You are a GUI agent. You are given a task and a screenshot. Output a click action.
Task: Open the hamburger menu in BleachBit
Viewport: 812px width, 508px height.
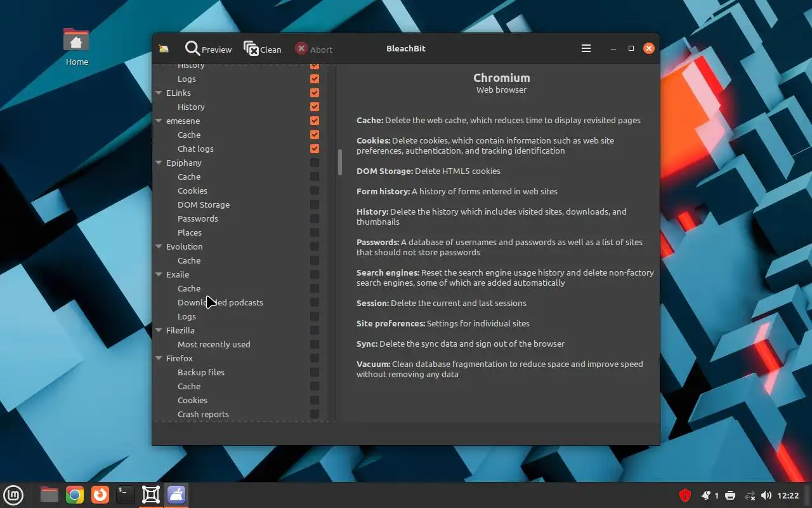(586, 48)
